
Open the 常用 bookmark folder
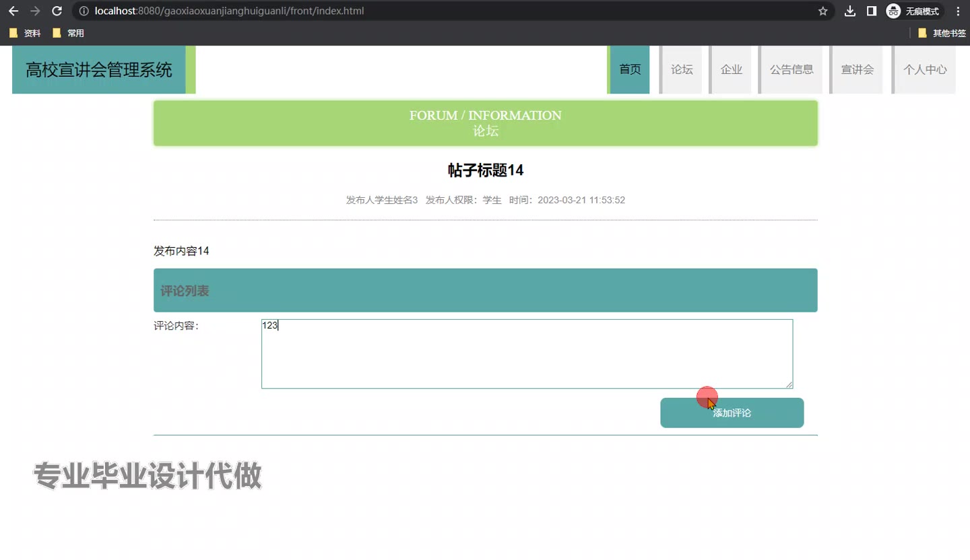click(x=69, y=33)
